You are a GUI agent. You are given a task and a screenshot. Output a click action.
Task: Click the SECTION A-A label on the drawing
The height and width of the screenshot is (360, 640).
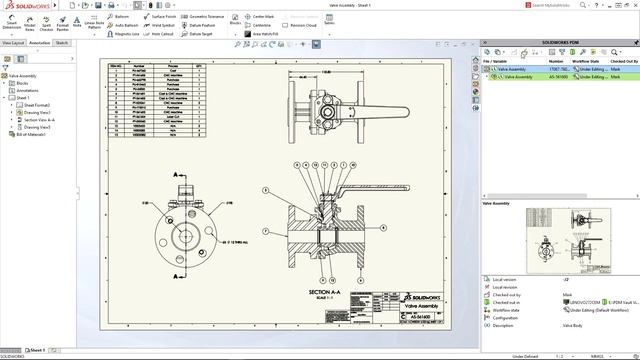(324, 292)
